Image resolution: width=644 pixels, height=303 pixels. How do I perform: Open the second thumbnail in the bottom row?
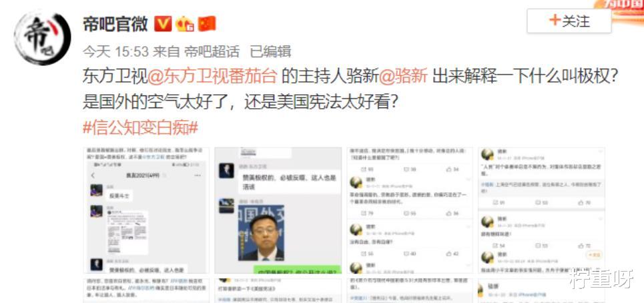[278, 291]
